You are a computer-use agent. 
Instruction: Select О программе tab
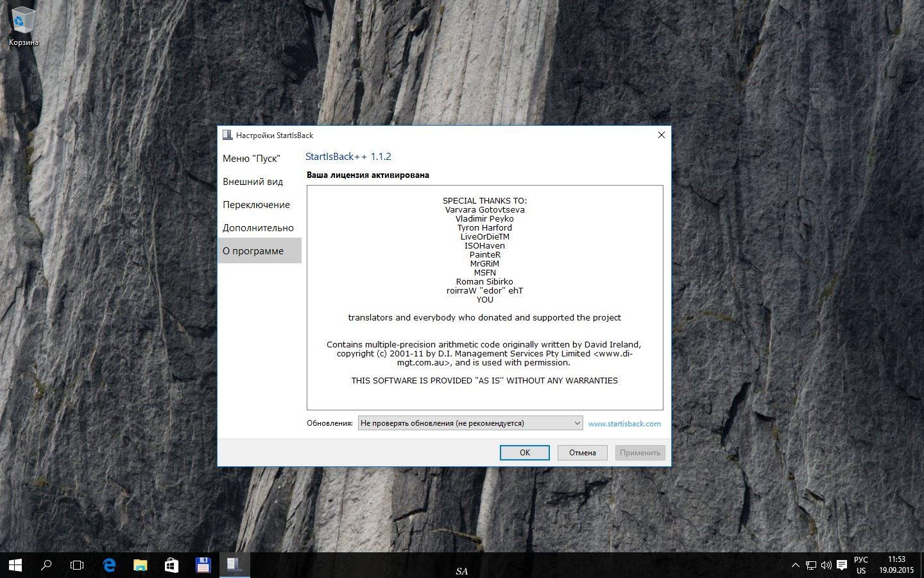259,251
